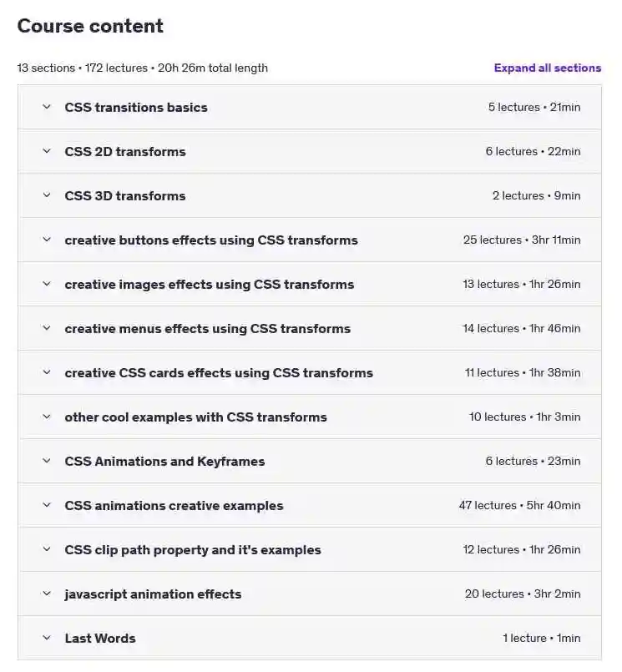This screenshot has width=622, height=672.
Task: Click the CSS 2D transforms title
Action: click(124, 152)
